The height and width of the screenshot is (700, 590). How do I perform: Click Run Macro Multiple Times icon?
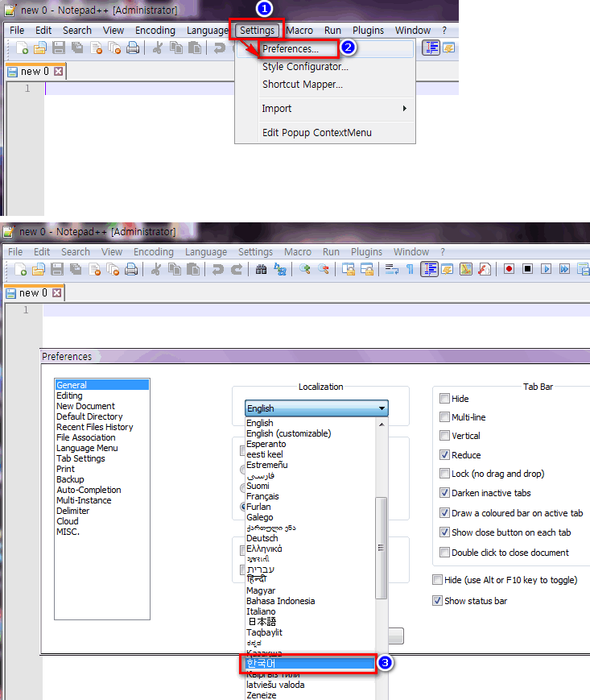[564, 269]
